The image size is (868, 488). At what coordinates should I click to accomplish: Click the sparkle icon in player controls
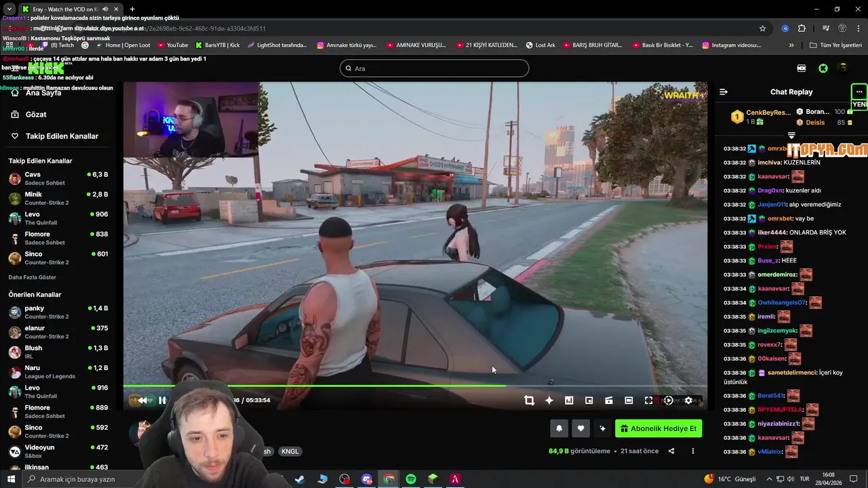pos(549,401)
